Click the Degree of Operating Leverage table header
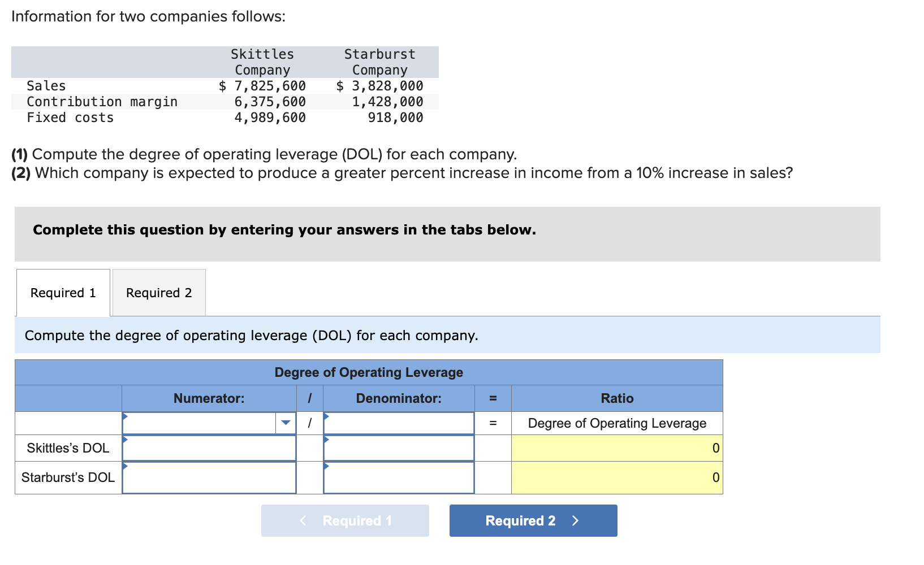 (368, 372)
